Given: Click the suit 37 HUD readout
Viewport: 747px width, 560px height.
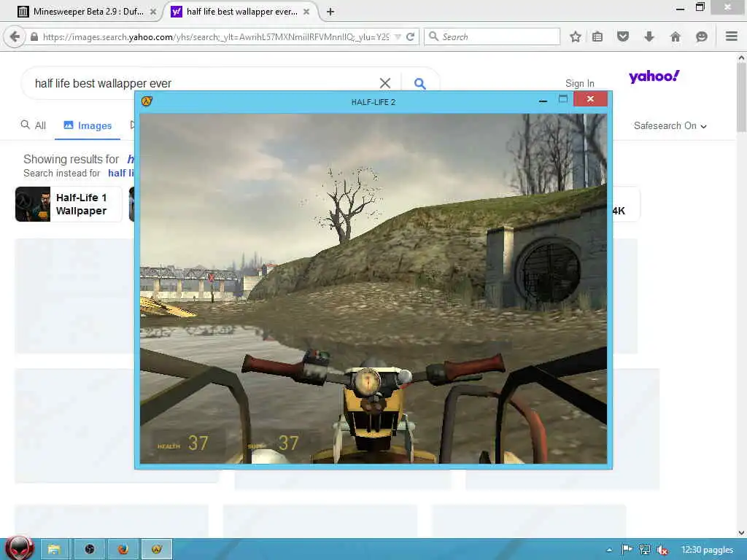Looking at the screenshot, I should tap(274, 443).
